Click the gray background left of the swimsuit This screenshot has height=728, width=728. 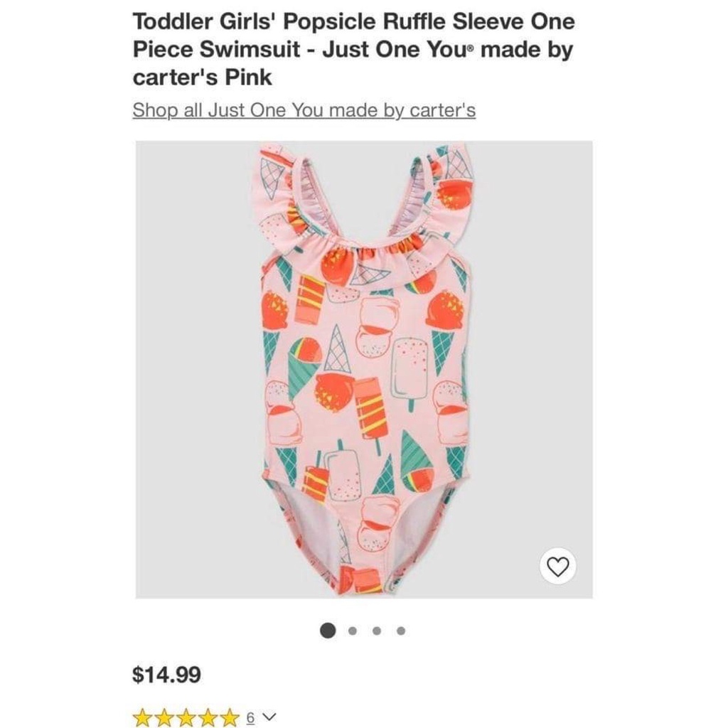tap(195, 370)
